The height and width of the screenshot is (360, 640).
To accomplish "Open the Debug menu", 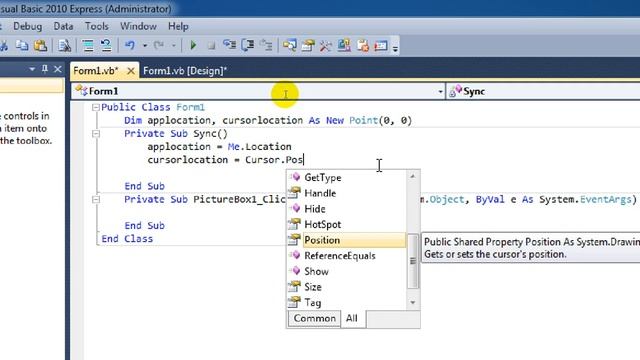I will [27, 27].
